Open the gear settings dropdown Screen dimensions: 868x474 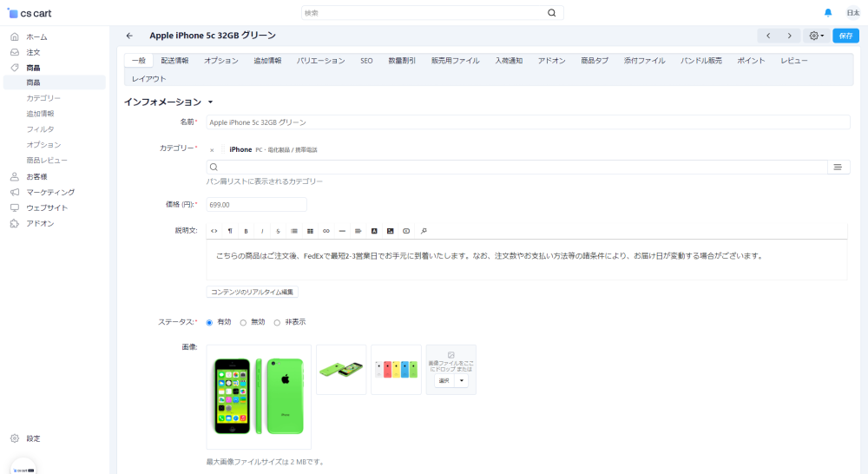[x=817, y=36]
